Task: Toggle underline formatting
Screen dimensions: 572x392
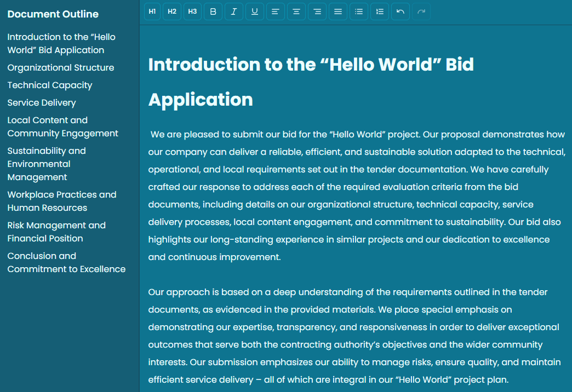Action: coord(254,11)
